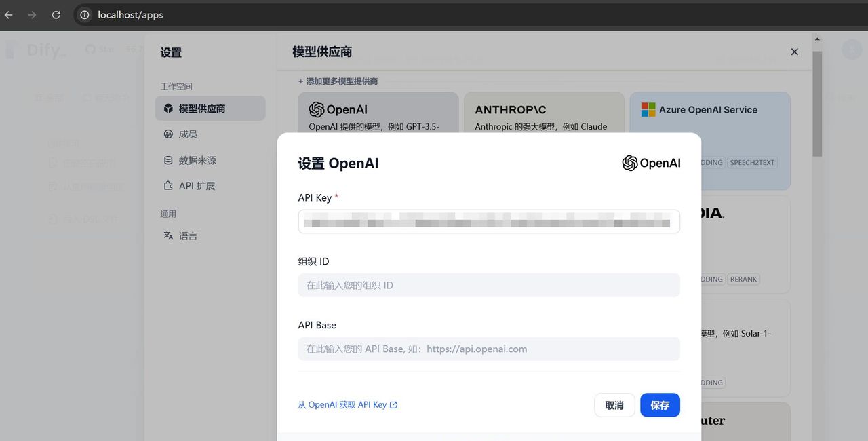Click the 成员 members icon in sidebar
The width and height of the screenshot is (868, 441).
click(168, 134)
